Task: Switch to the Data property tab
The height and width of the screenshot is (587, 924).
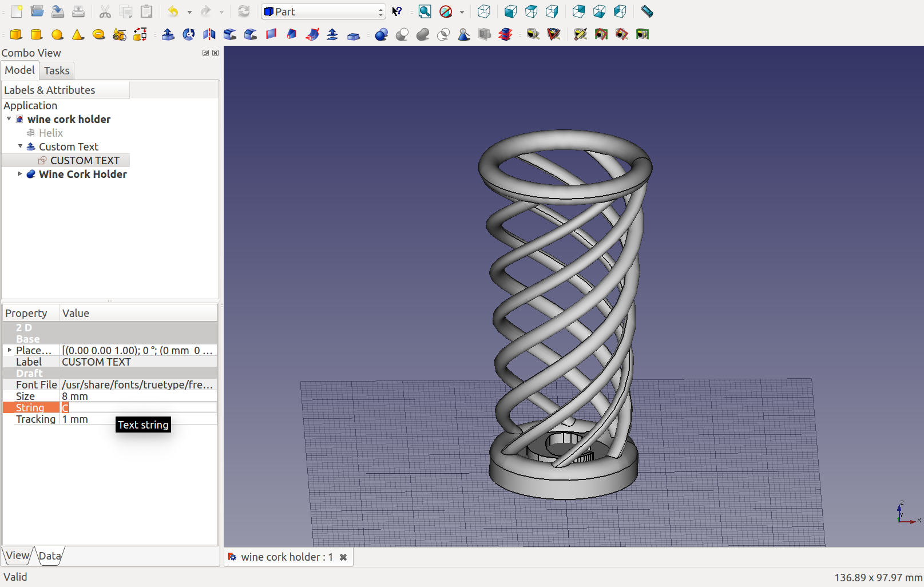Action: click(x=50, y=556)
